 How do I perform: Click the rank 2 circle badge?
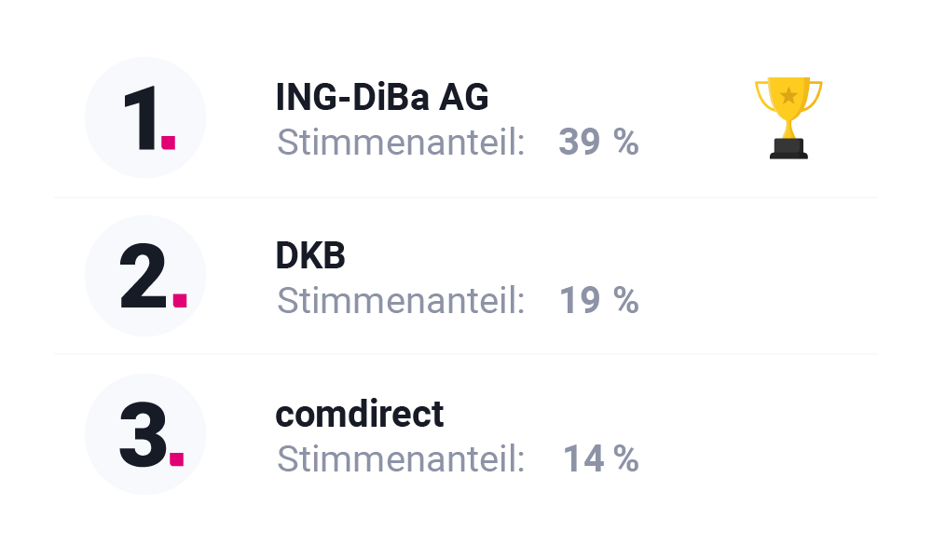(x=145, y=276)
